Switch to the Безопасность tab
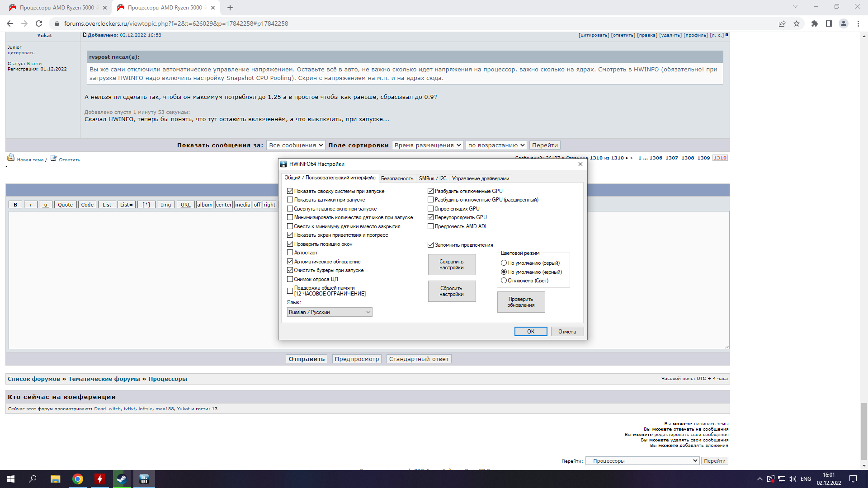Viewport: 868px width, 488px height. (x=396, y=178)
